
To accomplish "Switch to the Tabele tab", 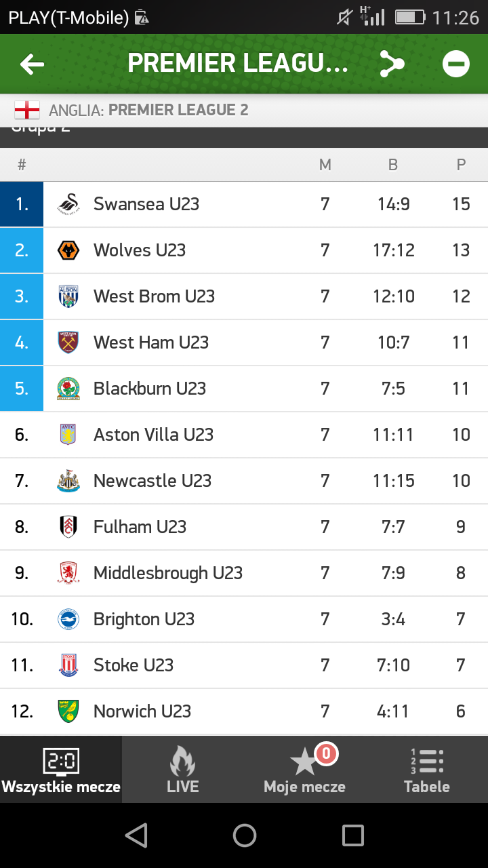I will pyautogui.click(x=427, y=768).
